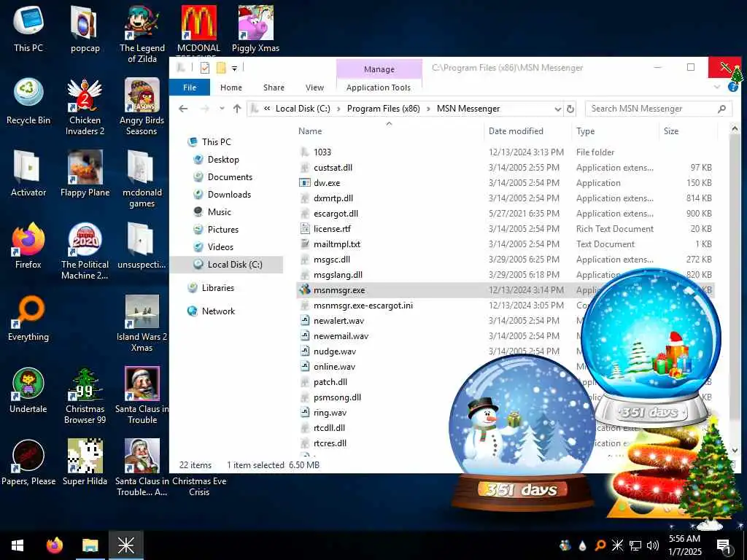Launch Piggly Xmas shortcut
The width and height of the screenshot is (747, 560).
[256, 28]
